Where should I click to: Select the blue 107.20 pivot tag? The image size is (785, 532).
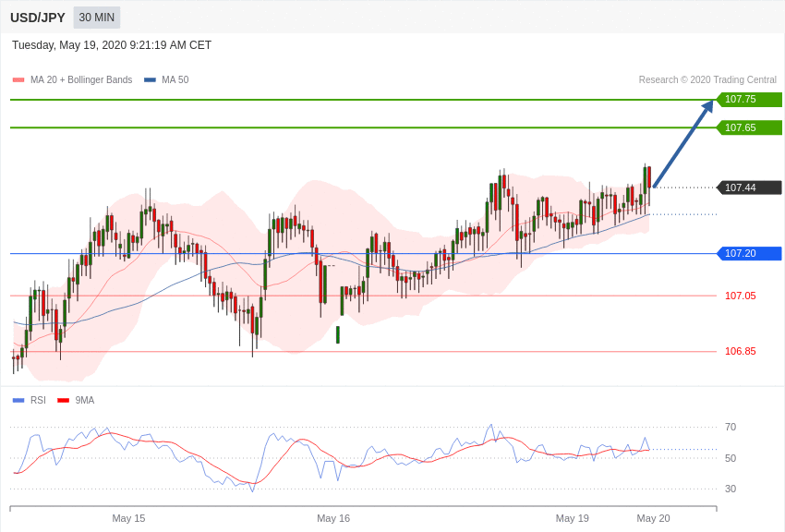pos(750,253)
